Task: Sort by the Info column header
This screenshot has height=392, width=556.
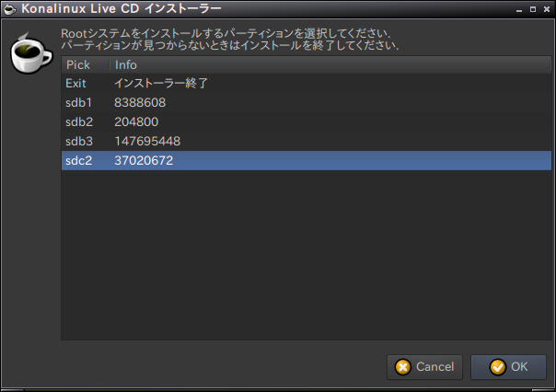Action: tap(330, 64)
